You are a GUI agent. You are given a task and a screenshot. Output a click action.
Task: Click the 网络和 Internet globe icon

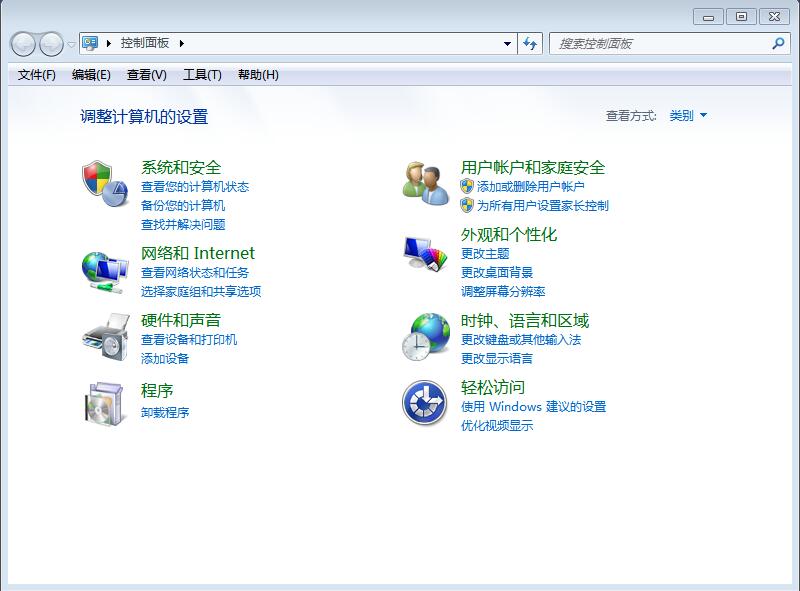(x=104, y=269)
